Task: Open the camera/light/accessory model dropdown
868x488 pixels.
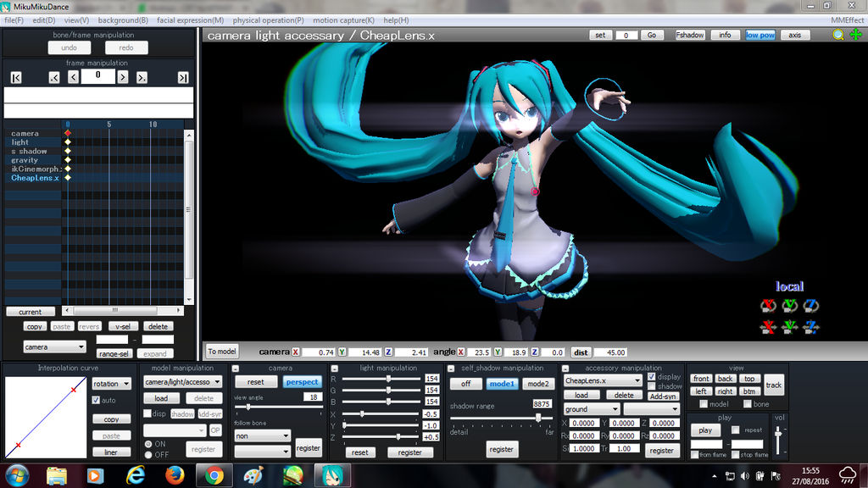Action: coord(183,382)
